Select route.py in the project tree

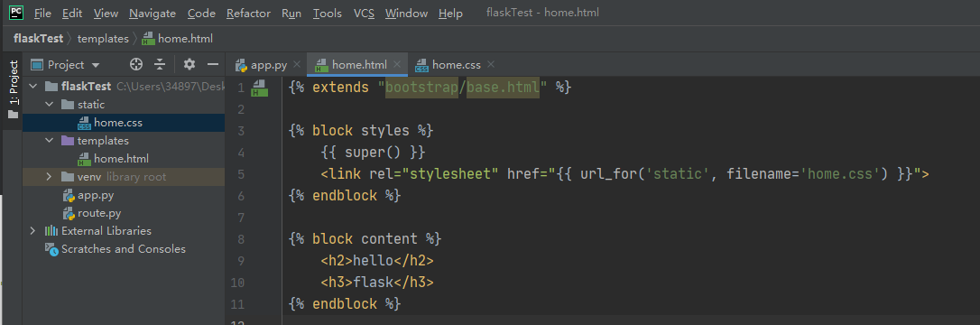[x=124, y=213]
